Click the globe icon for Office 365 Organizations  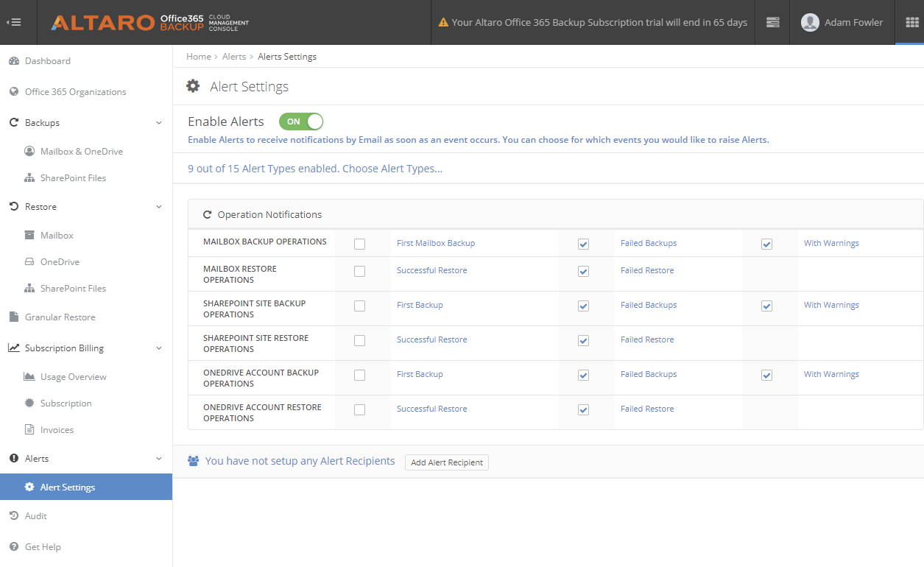[x=13, y=92]
